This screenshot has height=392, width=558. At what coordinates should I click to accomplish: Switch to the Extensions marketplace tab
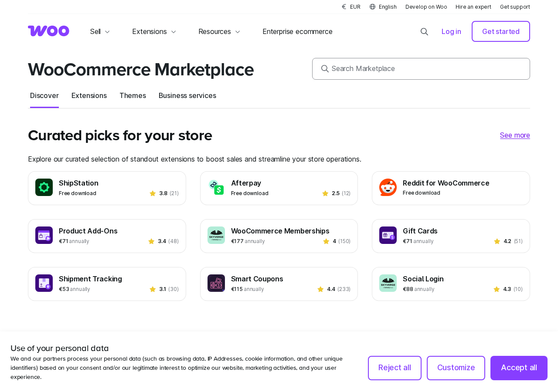(89, 95)
